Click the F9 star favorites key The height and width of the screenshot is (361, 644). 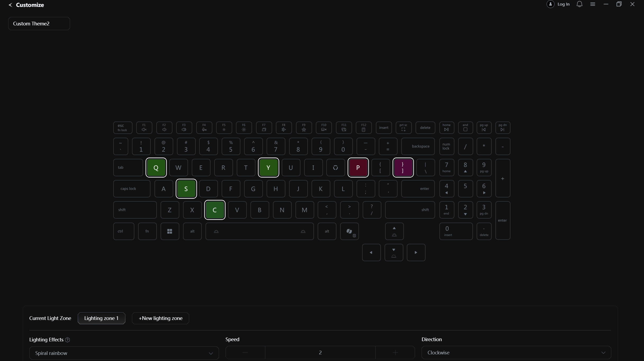point(304,128)
